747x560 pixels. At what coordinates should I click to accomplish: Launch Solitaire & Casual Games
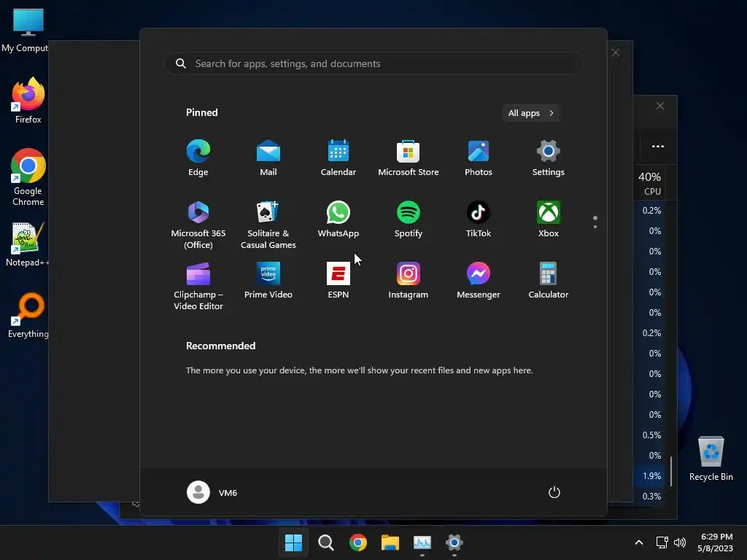[268, 225]
